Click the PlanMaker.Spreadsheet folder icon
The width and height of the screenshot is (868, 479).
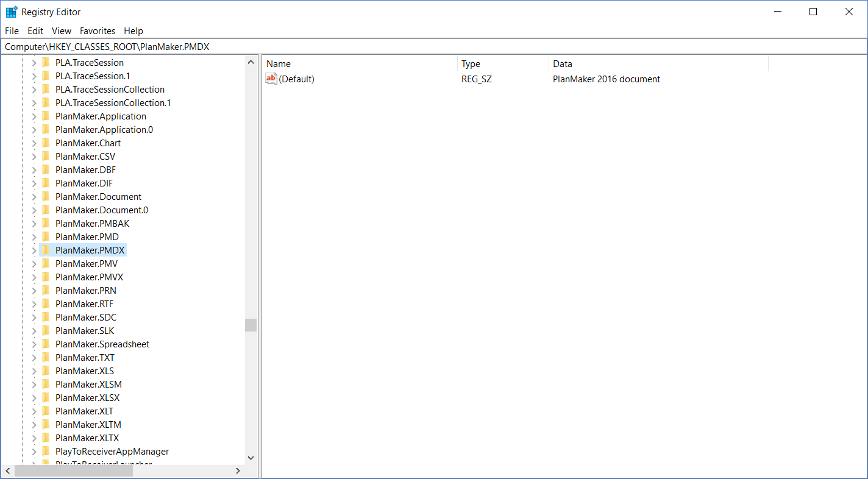tap(46, 344)
